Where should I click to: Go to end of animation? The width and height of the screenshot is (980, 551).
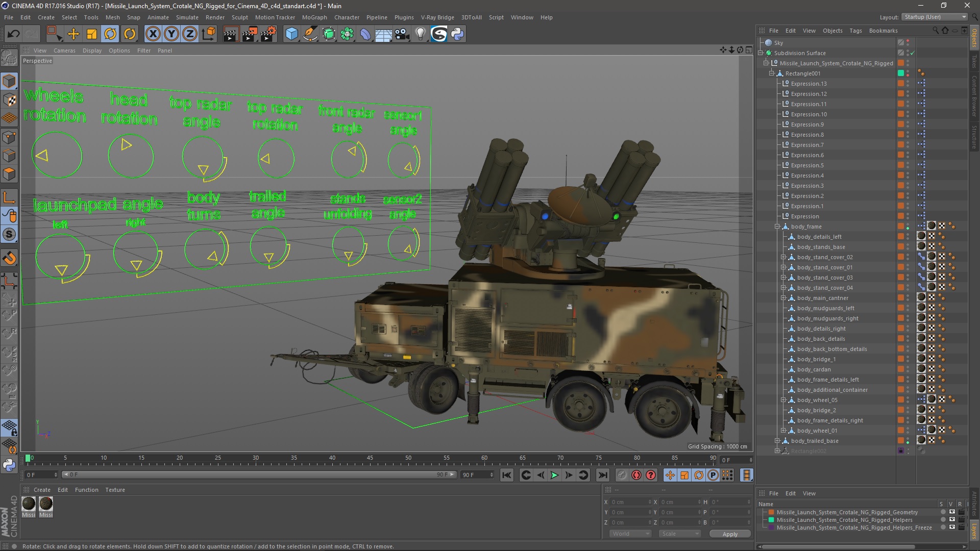click(603, 475)
